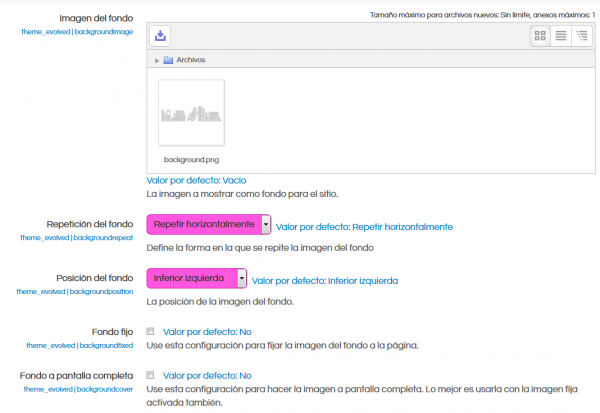
Task: Select the background.png image thumbnail
Action: (x=191, y=113)
